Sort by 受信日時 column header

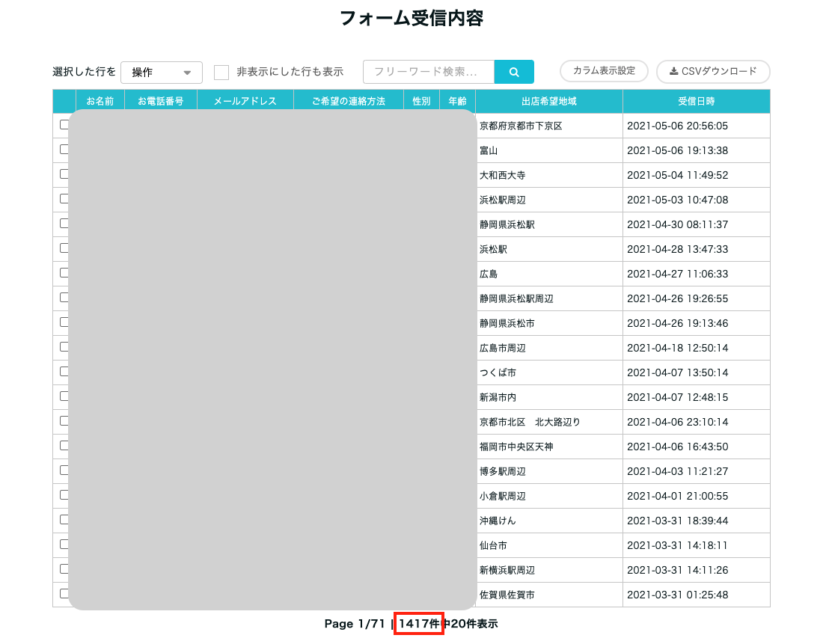point(696,101)
